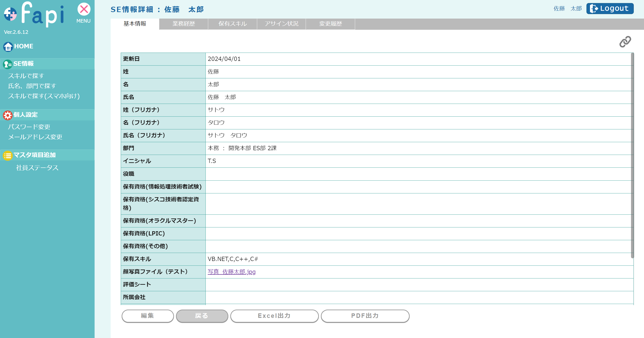
Task: Click the fapi puzzle logo icon
Action: 10,14
